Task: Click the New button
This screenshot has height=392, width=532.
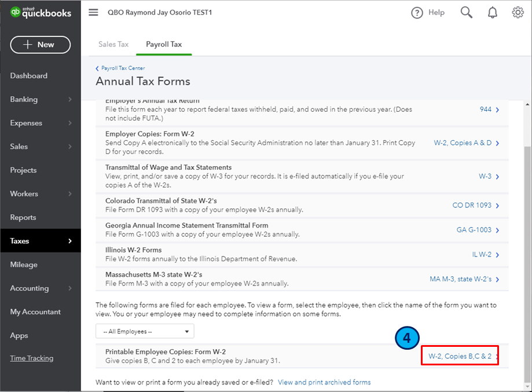Action: (40, 45)
